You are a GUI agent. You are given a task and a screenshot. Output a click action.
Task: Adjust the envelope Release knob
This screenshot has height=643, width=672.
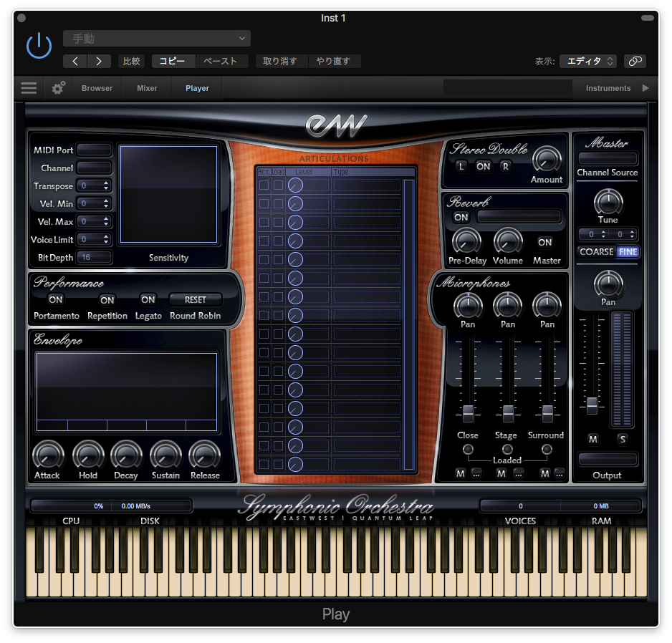click(x=205, y=455)
